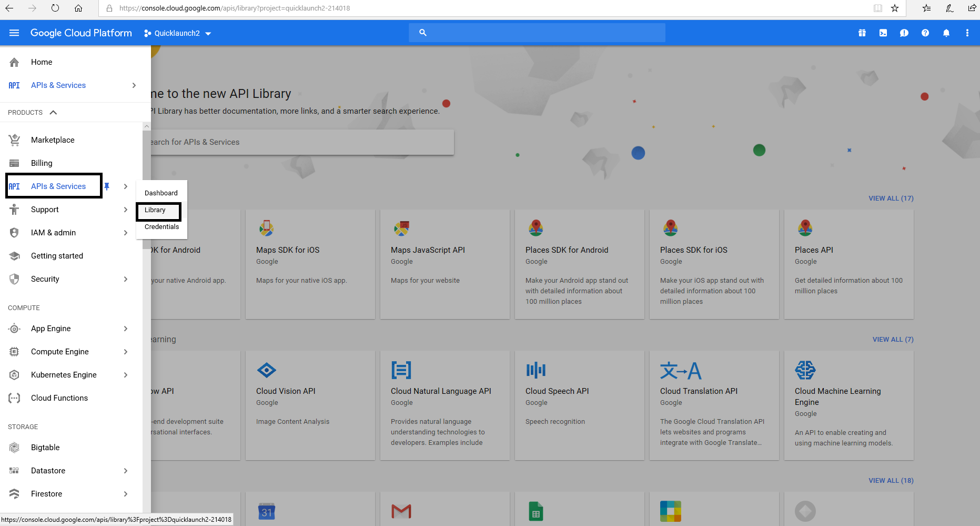Viewport: 980px width, 526px height.
Task: Select Credentials in the APIs submenu
Action: pos(161,227)
